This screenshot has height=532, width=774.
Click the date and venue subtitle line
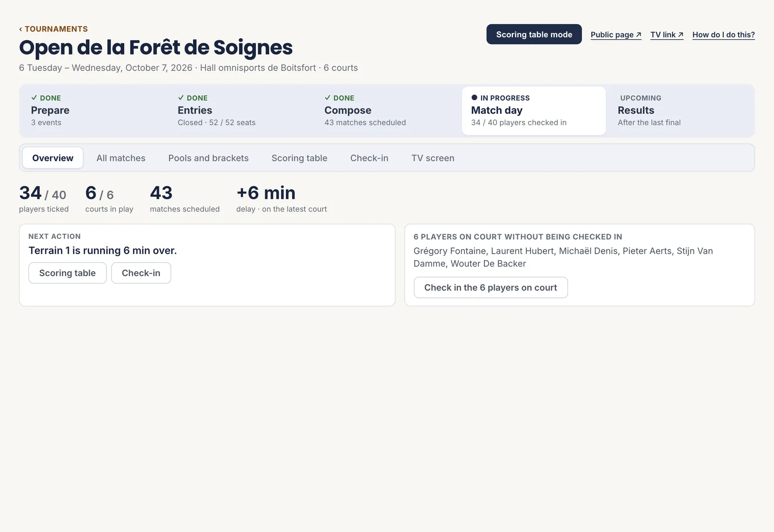189,68
